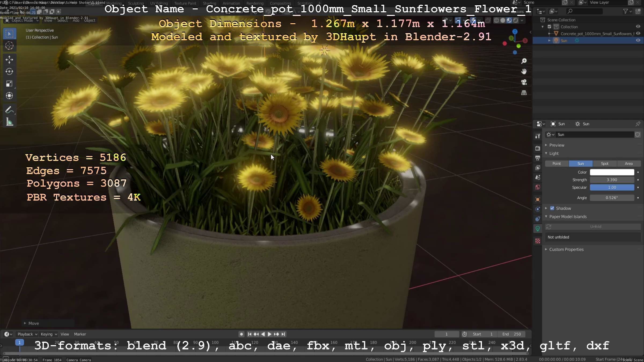Play the animation in reverse

(263, 334)
